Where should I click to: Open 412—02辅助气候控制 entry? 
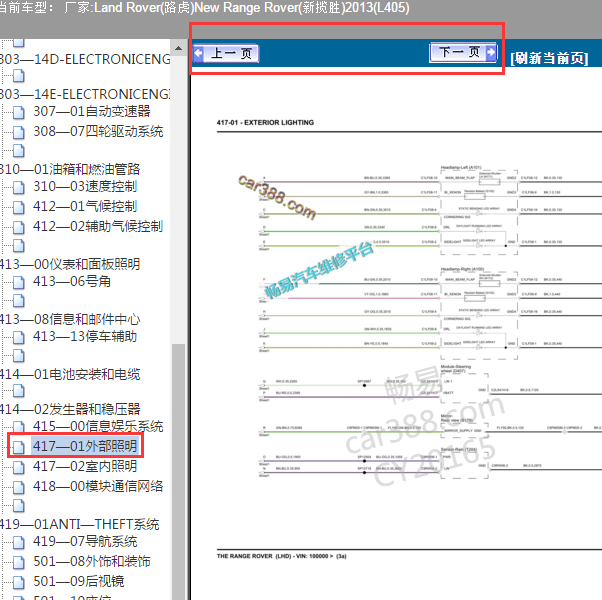click(98, 226)
